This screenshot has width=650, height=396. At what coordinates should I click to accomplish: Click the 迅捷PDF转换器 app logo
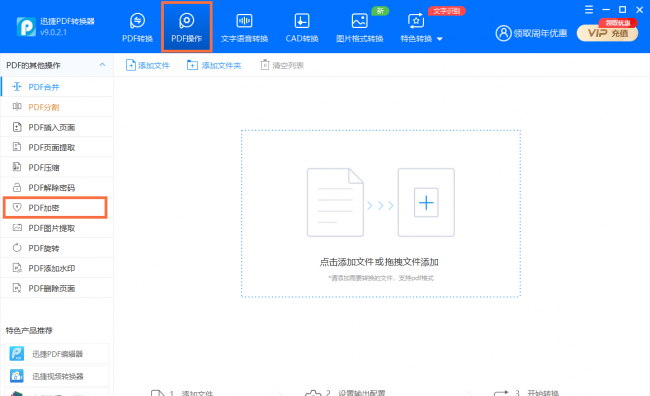26,27
